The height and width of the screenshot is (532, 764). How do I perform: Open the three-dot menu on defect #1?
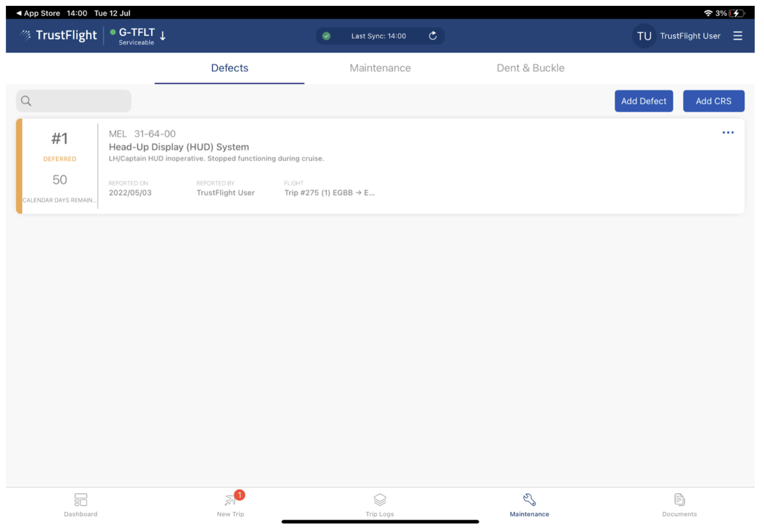[x=728, y=133]
